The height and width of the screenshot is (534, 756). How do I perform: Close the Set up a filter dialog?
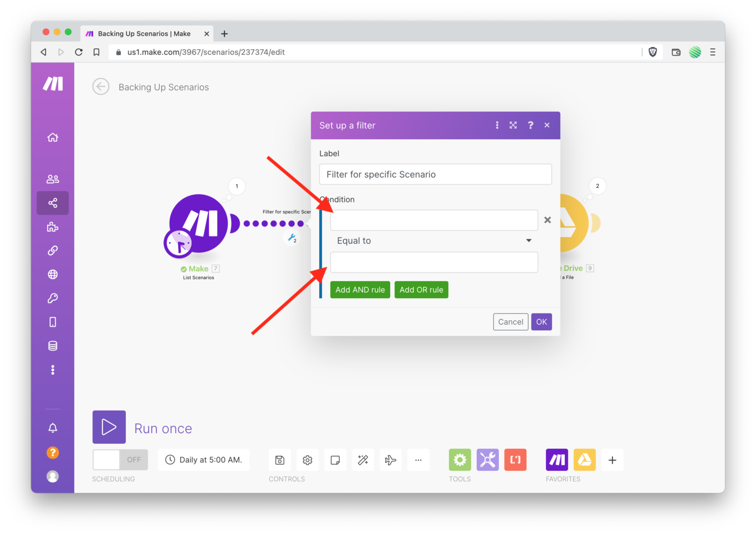tap(547, 125)
